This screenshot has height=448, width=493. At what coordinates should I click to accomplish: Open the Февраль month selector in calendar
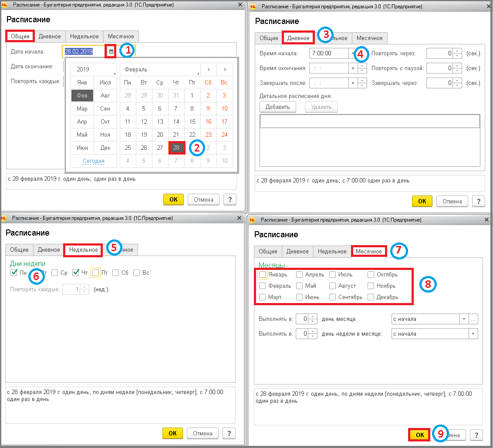click(160, 70)
